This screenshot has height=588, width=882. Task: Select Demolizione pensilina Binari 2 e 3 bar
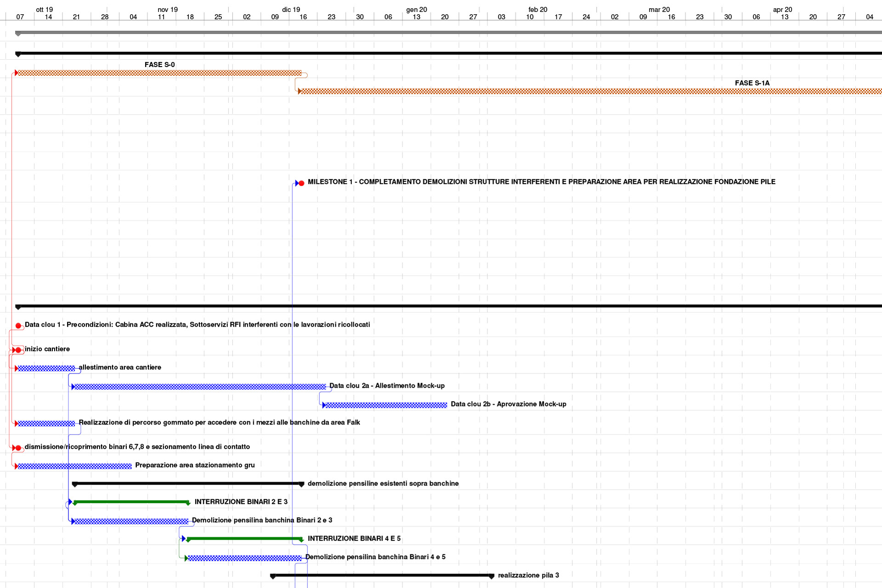[131, 521]
